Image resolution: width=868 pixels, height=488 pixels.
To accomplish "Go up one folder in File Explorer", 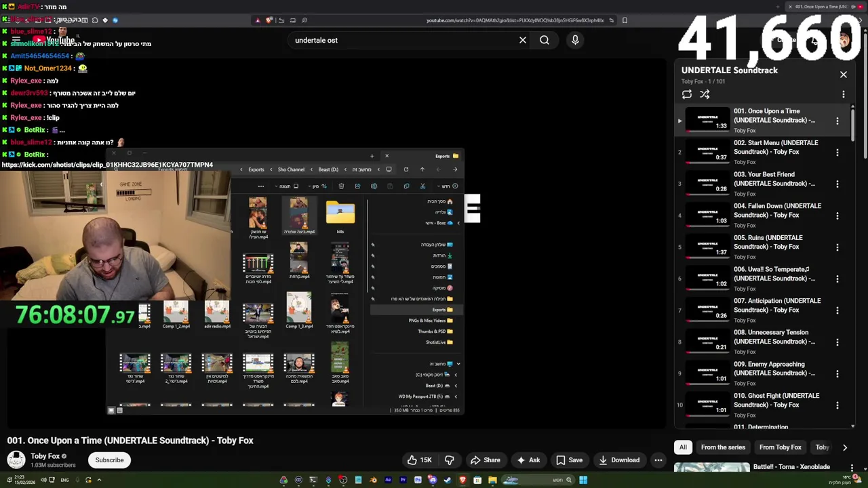I will pyautogui.click(x=422, y=169).
